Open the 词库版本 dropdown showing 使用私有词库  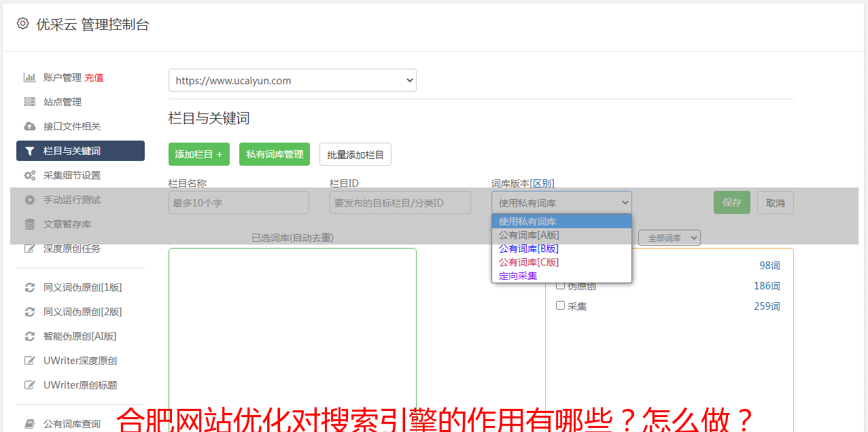(561, 202)
